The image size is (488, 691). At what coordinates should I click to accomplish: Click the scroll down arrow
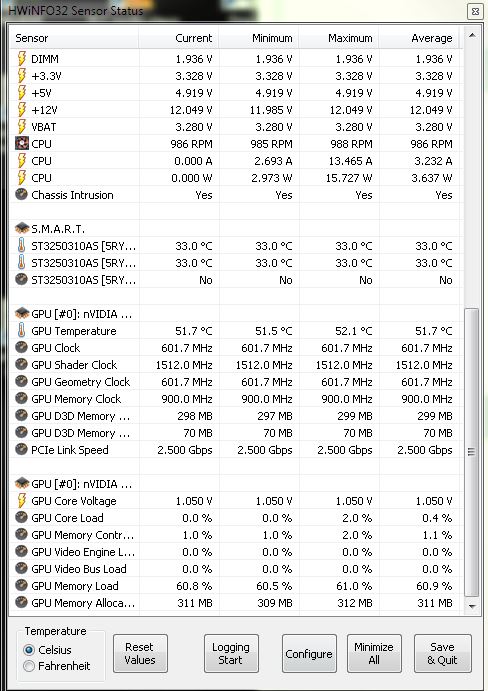click(472, 606)
